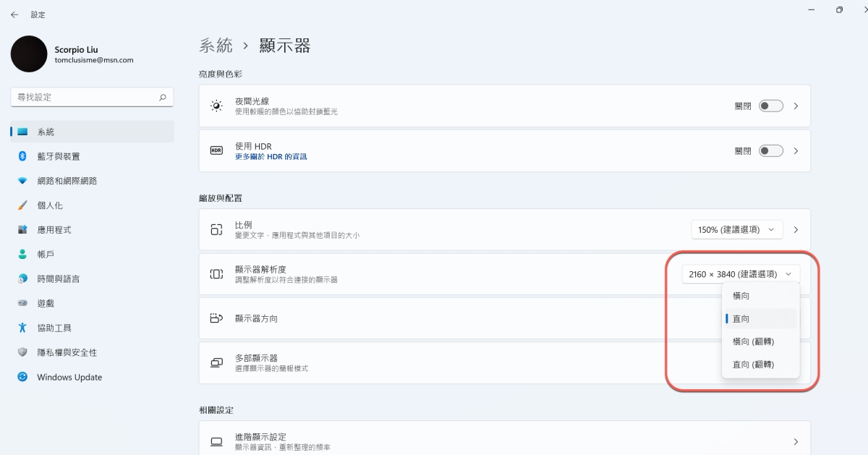Screen dimensions: 868x455
Task: Expand 使用 HDR settings with its chevron
Action: [x=796, y=151]
